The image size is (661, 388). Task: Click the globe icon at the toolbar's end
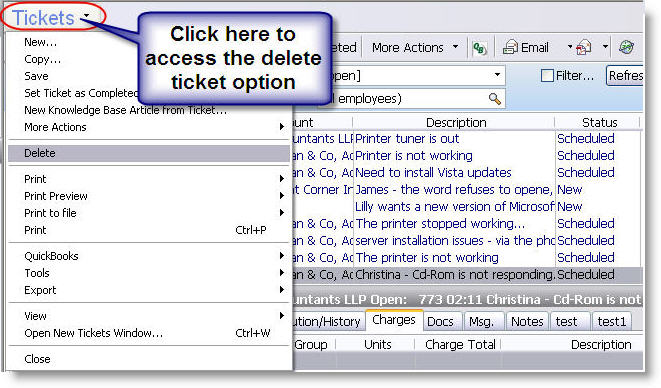pyautogui.click(x=626, y=47)
